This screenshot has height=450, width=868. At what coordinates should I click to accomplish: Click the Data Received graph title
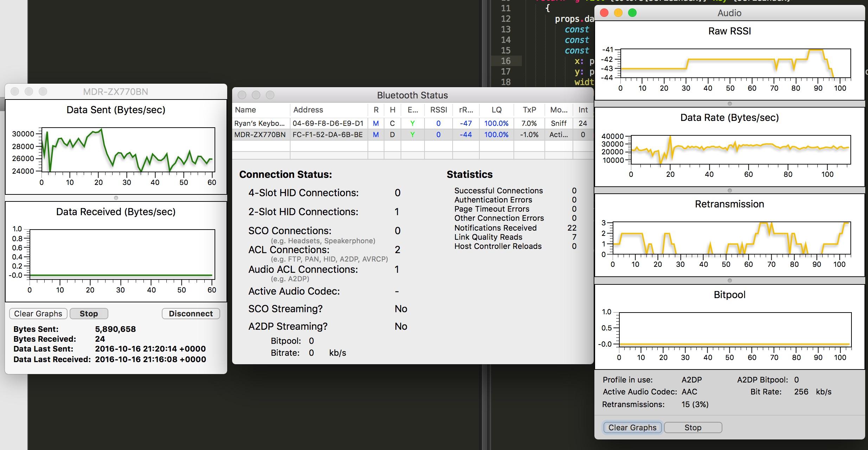point(116,212)
